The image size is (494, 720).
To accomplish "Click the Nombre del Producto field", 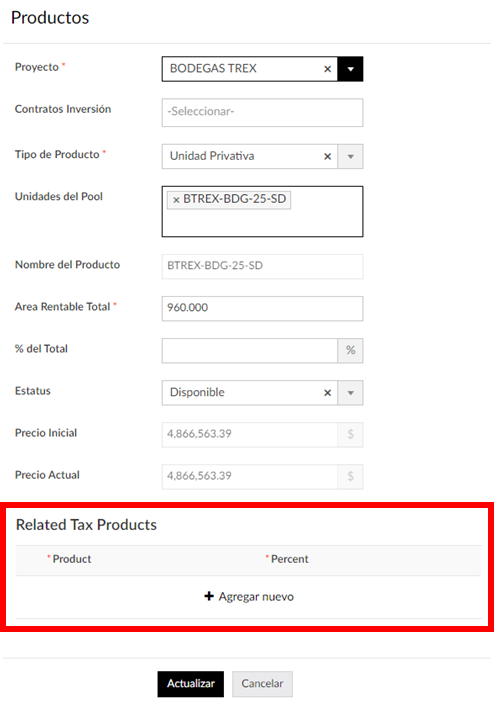I will [x=262, y=266].
